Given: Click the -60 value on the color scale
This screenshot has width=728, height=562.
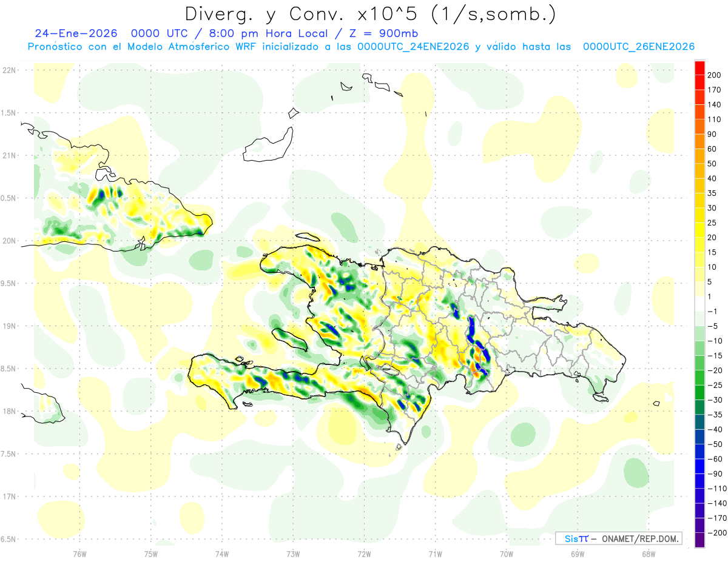Looking at the screenshot, I should click(x=714, y=459).
